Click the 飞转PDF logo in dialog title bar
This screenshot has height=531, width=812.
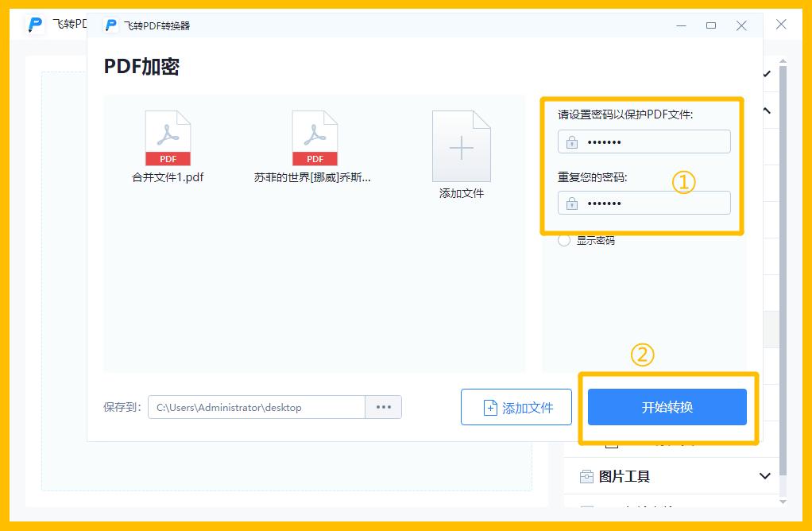pyautogui.click(x=110, y=25)
